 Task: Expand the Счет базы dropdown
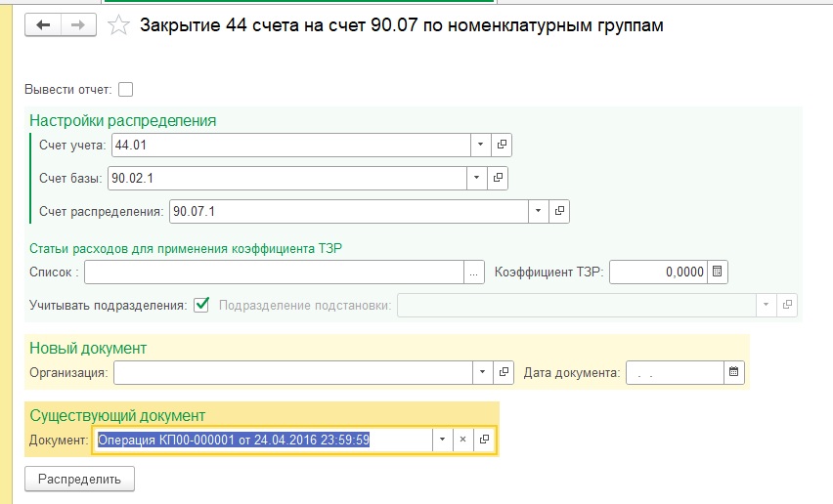(x=477, y=178)
